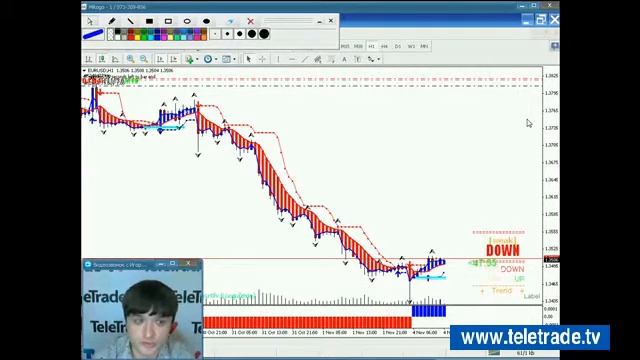Select the outlined ellipse shape tool
The width and height of the screenshot is (640, 360).
pos(187,21)
